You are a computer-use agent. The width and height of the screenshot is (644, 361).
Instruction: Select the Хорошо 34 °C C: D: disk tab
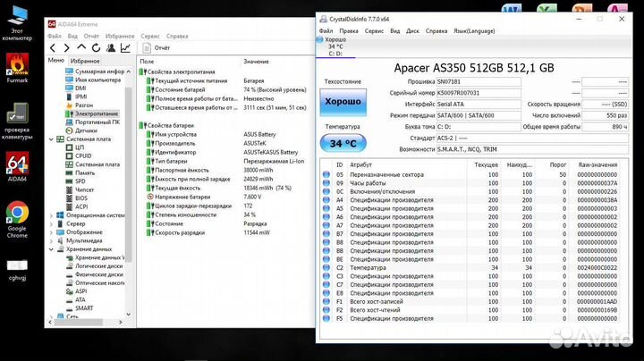(x=335, y=46)
